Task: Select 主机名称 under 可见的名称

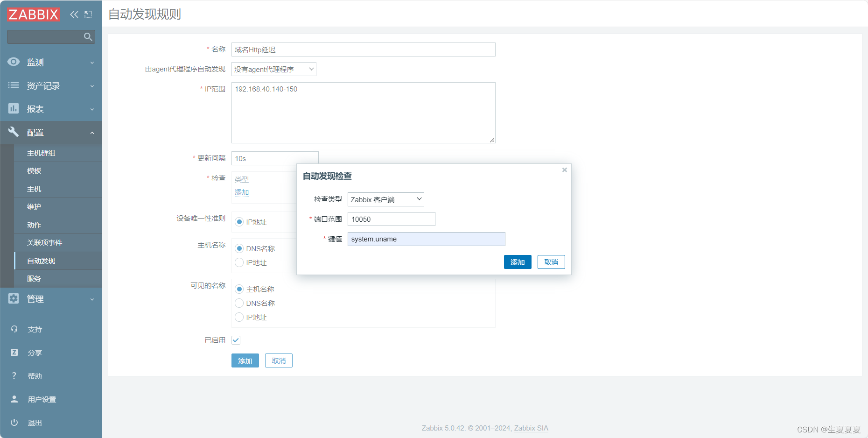Action: point(239,289)
